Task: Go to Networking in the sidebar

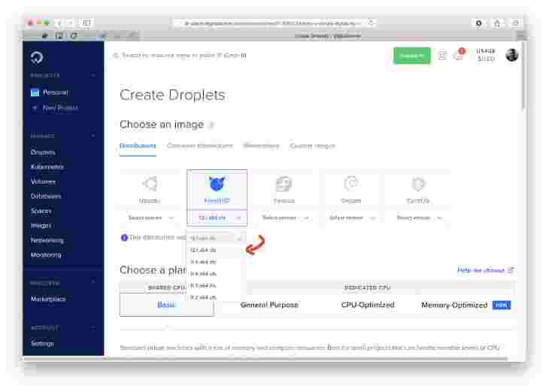Action: (x=47, y=240)
